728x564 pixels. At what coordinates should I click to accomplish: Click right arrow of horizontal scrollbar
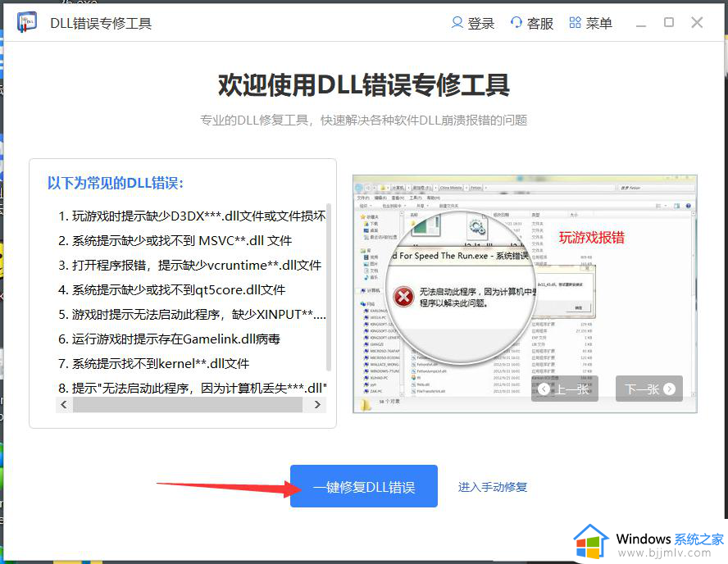click(x=317, y=404)
